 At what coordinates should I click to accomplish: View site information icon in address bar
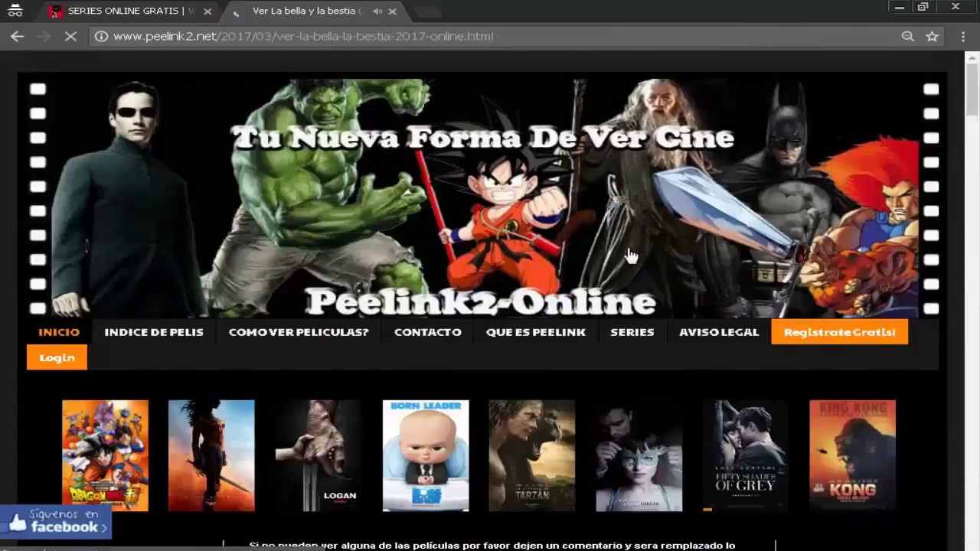coord(101,36)
